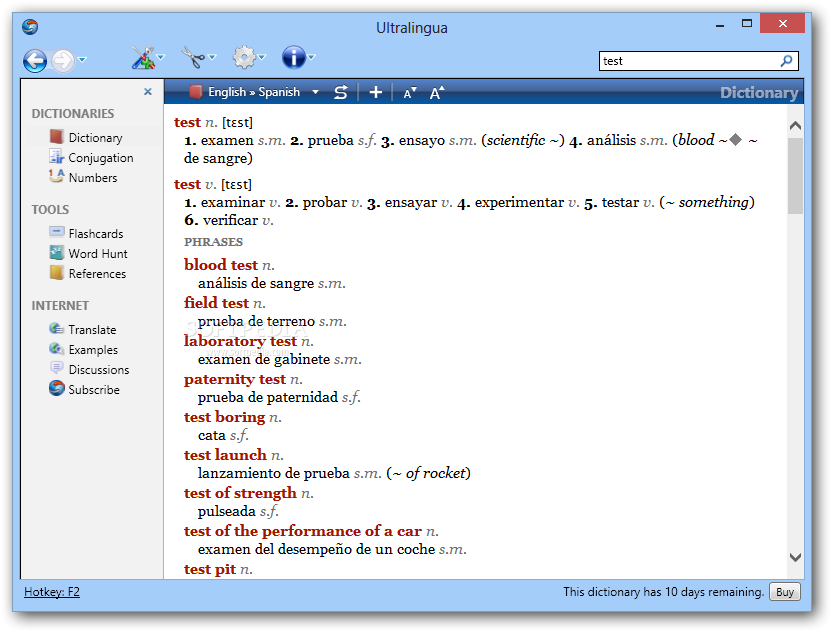Click the tools pencil-and-ruler icon
The image size is (832, 632).
click(x=143, y=57)
